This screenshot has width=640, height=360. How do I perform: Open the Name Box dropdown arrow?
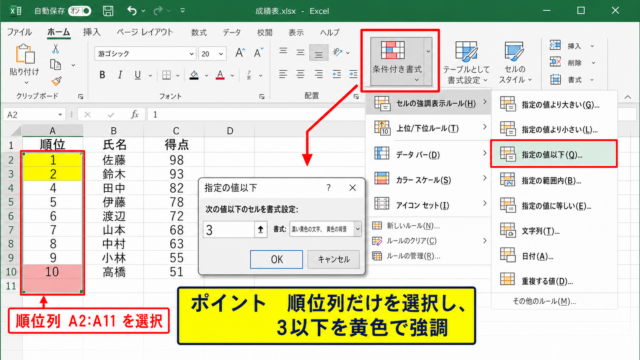pyautogui.click(x=60, y=115)
